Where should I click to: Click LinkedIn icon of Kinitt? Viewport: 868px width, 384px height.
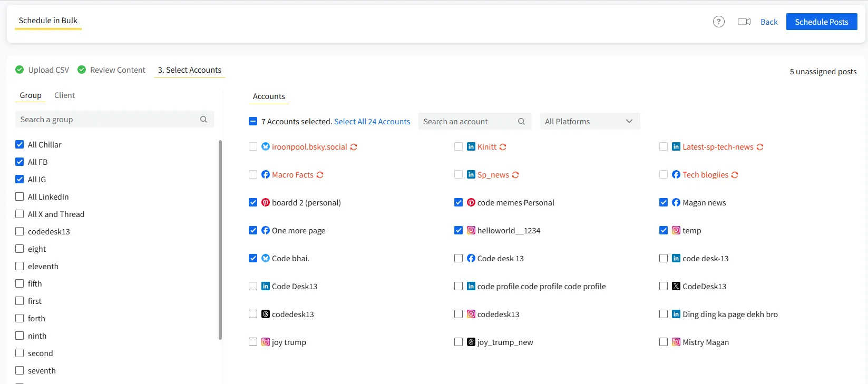(x=471, y=146)
